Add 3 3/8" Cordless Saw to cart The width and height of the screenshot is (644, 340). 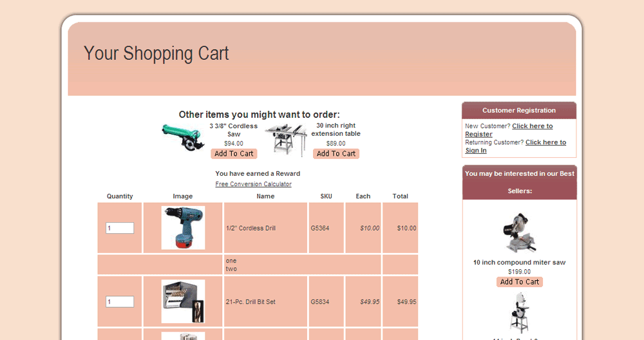coord(234,154)
